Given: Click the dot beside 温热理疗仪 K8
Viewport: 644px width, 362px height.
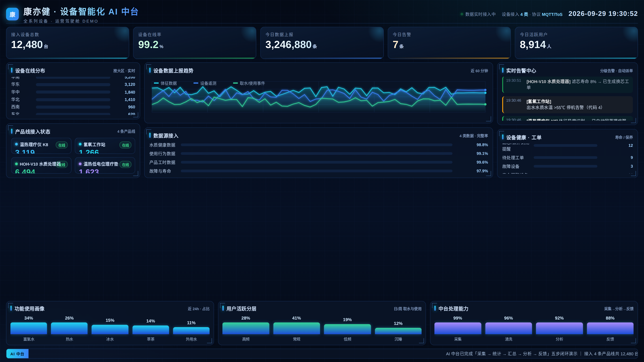Looking at the screenshot, I should point(17,144).
